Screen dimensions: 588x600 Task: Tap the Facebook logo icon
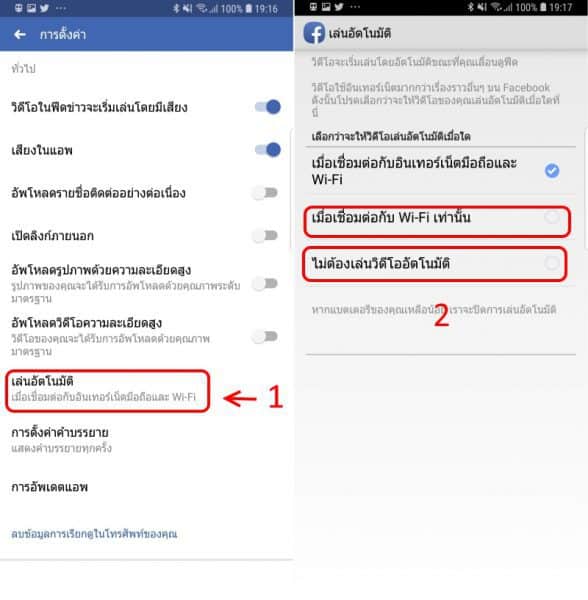tap(314, 33)
